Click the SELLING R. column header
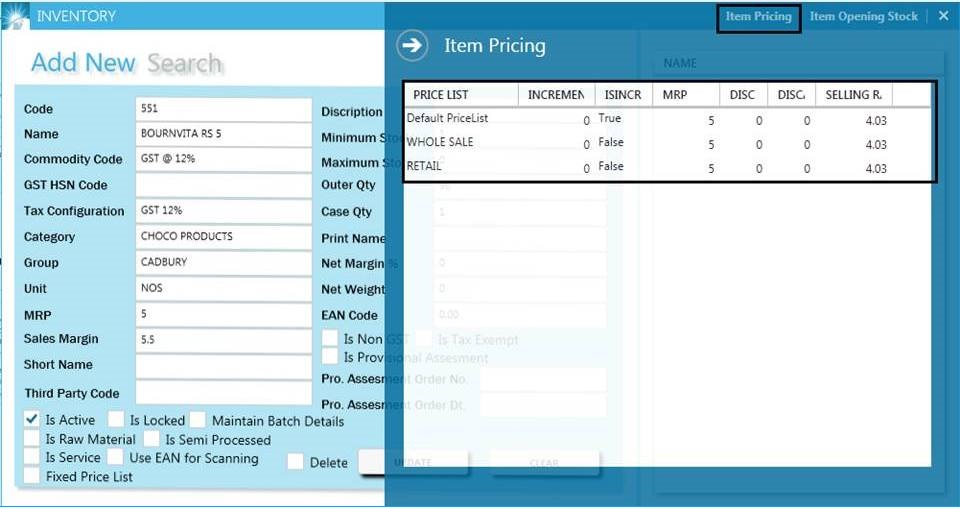Screen dimensions: 960x530 click(854, 95)
